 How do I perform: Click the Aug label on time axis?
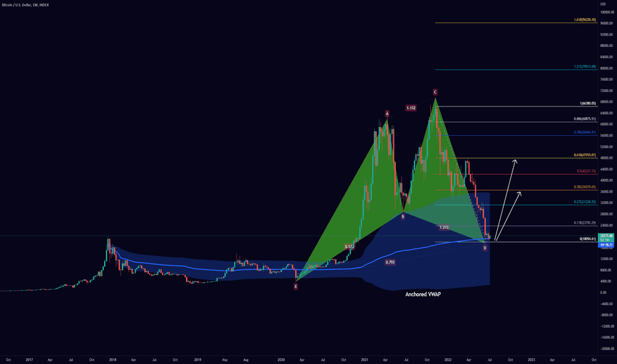[x=246, y=360]
